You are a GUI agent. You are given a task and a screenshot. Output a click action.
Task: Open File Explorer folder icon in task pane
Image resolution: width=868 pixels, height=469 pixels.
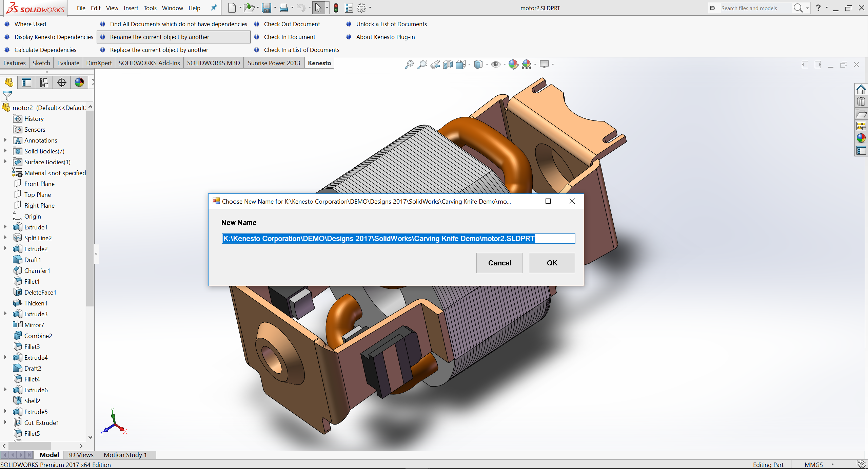[861, 114]
